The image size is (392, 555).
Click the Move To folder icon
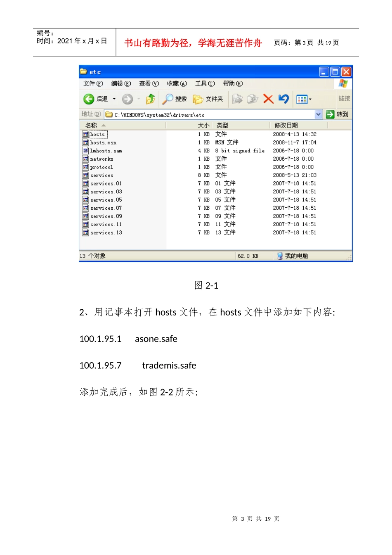point(237,99)
